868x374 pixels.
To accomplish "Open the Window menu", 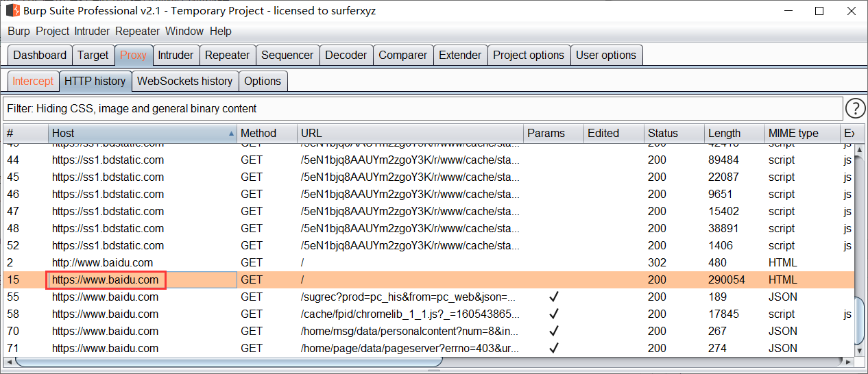I will pos(184,31).
